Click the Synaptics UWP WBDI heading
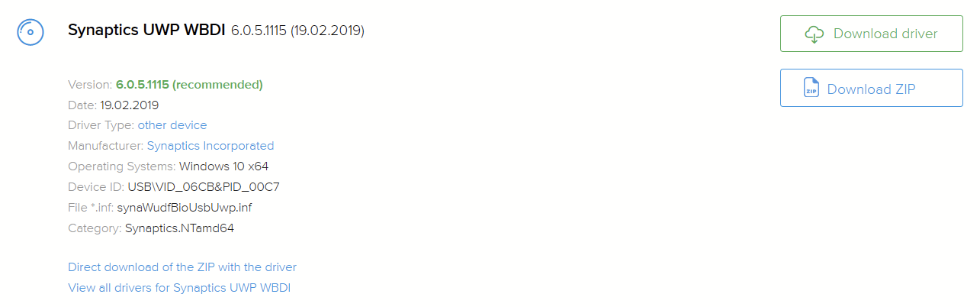 tap(146, 31)
